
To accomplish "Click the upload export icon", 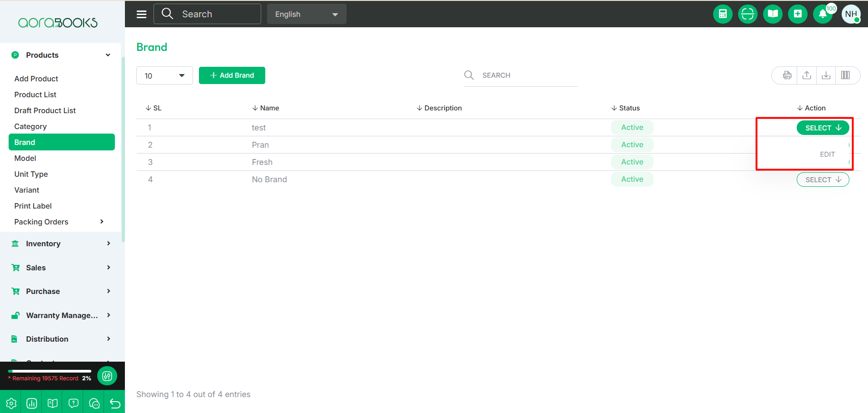I will point(807,75).
